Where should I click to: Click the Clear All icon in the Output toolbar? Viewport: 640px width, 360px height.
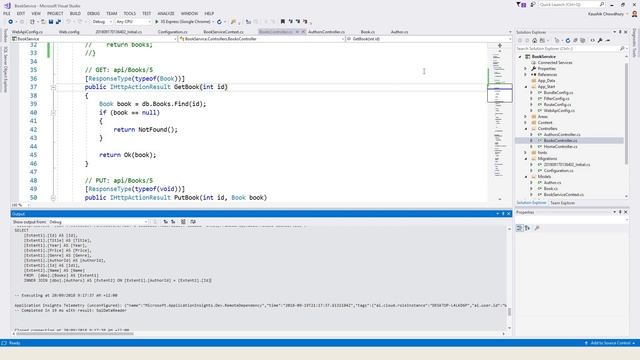click(183, 222)
